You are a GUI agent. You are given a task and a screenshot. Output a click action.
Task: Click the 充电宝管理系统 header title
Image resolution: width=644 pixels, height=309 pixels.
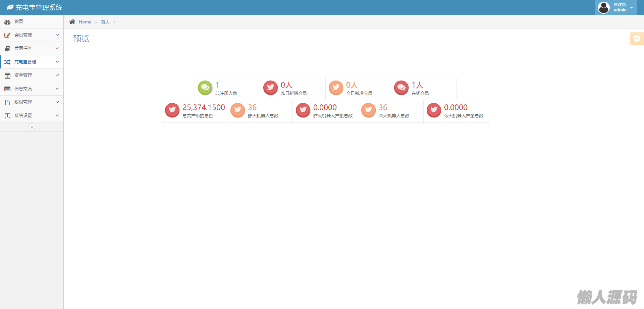(x=39, y=7)
